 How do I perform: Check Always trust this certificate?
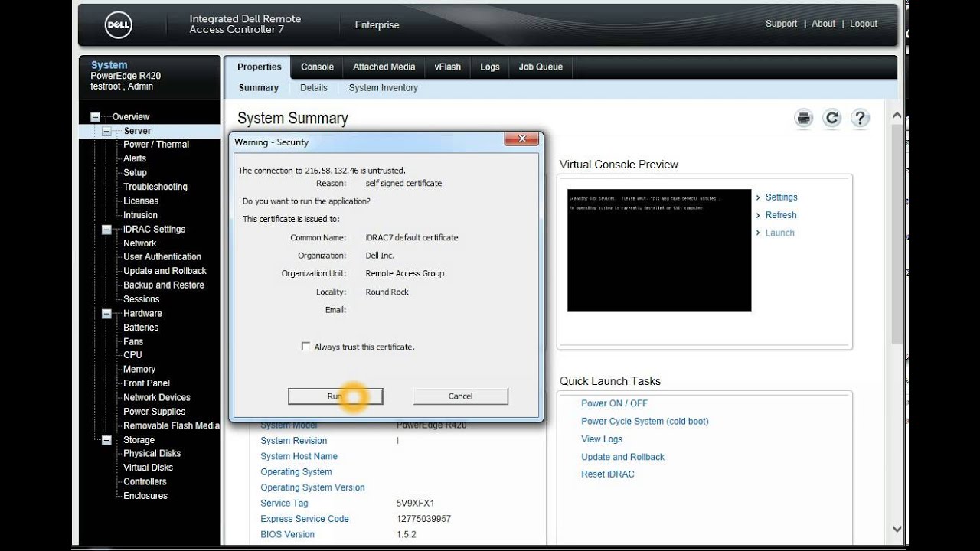(x=306, y=347)
